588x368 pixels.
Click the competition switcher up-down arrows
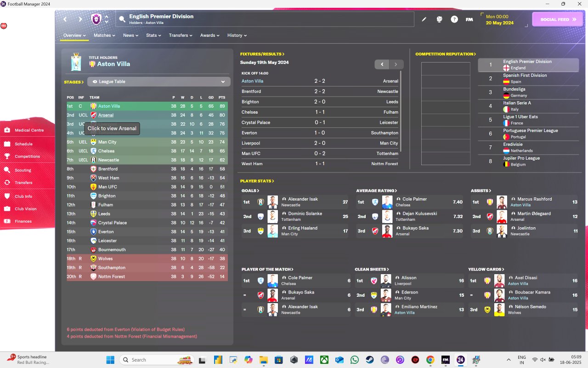point(107,19)
